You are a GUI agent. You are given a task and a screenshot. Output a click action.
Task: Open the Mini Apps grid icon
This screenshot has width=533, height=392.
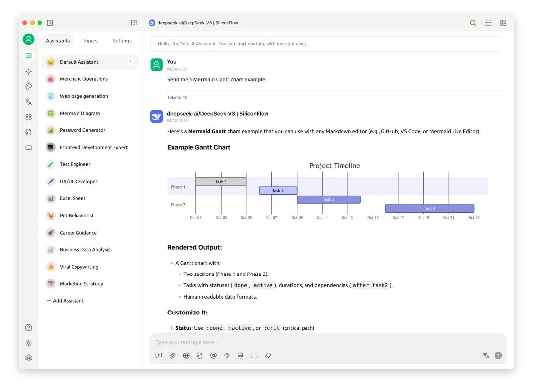tap(28, 117)
